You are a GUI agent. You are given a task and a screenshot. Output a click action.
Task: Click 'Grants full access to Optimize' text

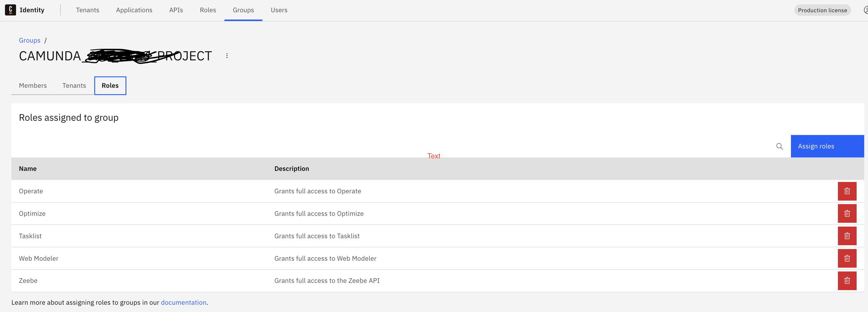(x=319, y=213)
